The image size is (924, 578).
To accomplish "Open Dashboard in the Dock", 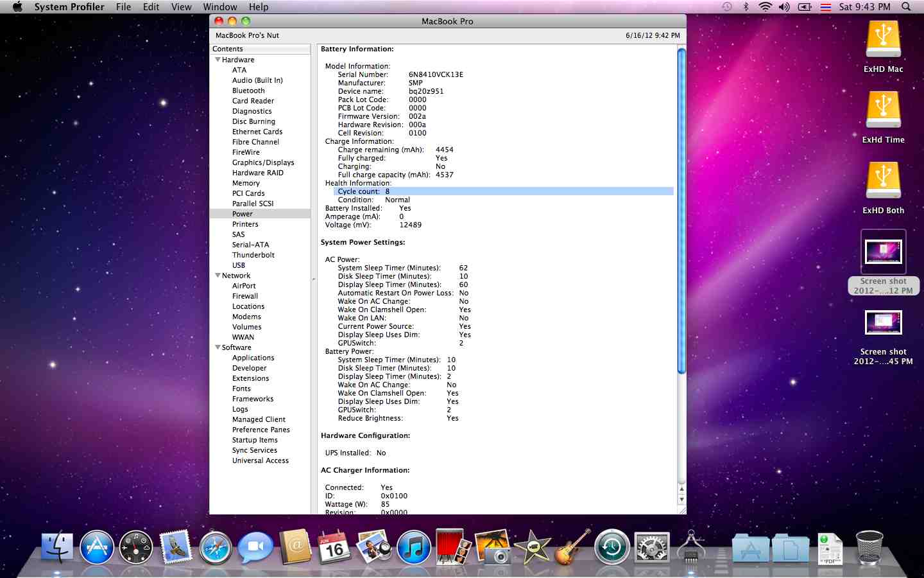I will tap(136, 548).
